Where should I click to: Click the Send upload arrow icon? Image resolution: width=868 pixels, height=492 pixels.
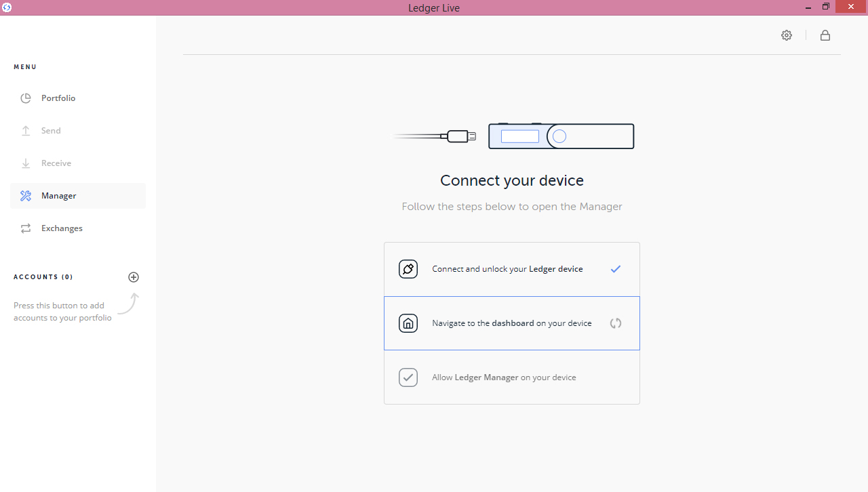pos(26,131)
